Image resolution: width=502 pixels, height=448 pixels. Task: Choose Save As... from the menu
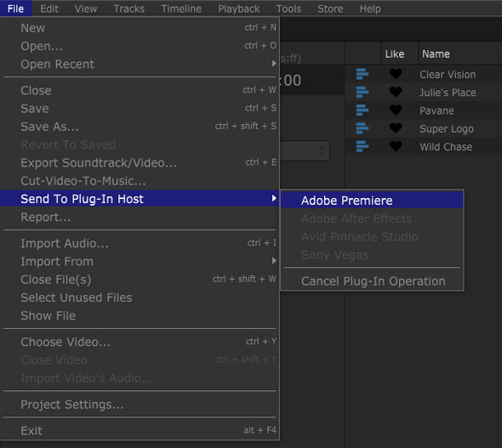[140, 127]
